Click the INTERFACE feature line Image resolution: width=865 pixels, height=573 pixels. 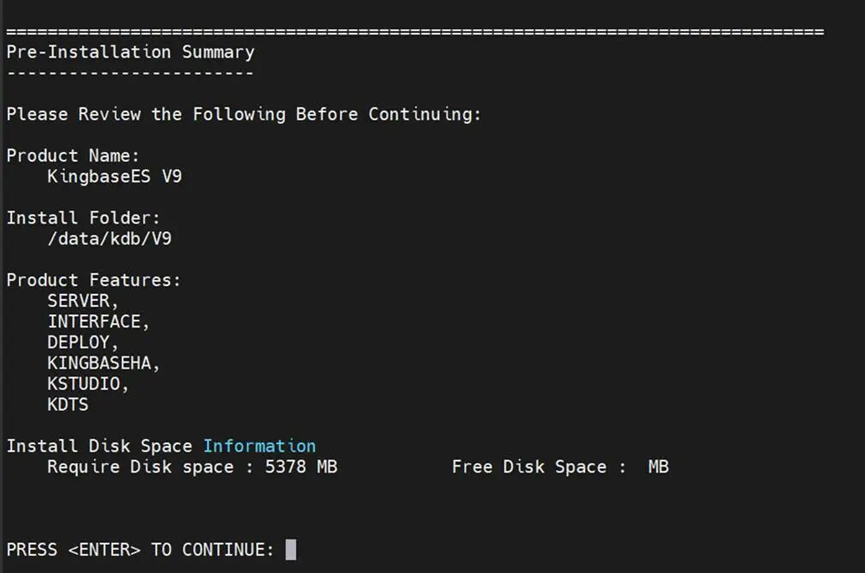click(98, 322)
